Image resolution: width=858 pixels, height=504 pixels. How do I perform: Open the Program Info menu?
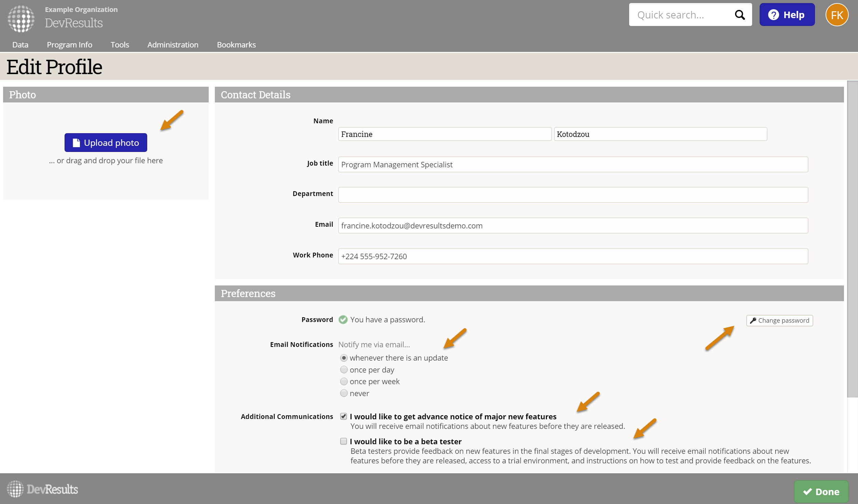pos(69,45)
